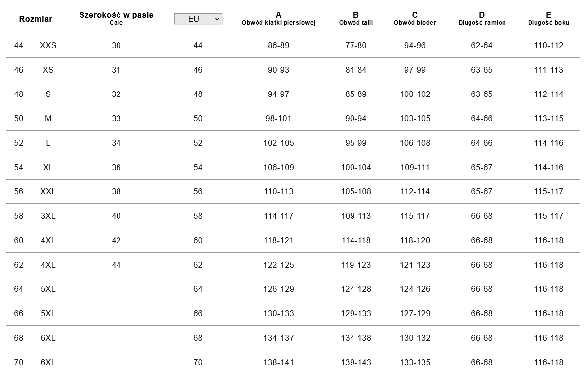Click waist value 95-99 in L row

pyautogui.click(x=355, y=143)
